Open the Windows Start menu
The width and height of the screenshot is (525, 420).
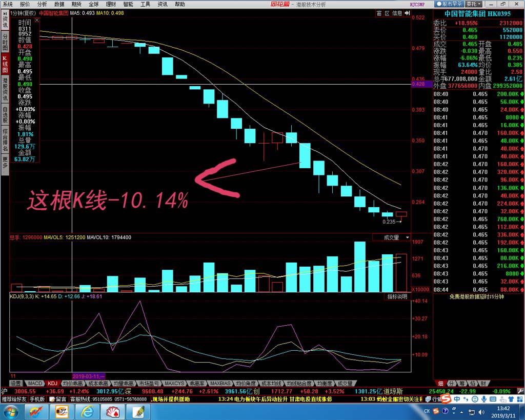(x=11, y=412)
